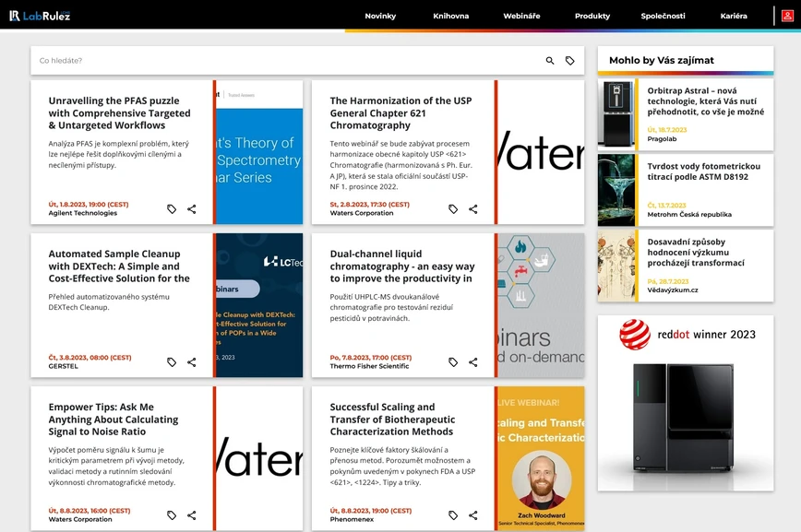Click Zach Woodward thumbnail on Scaling card
The height and width of the screenshot is (532, 801).
541,458
